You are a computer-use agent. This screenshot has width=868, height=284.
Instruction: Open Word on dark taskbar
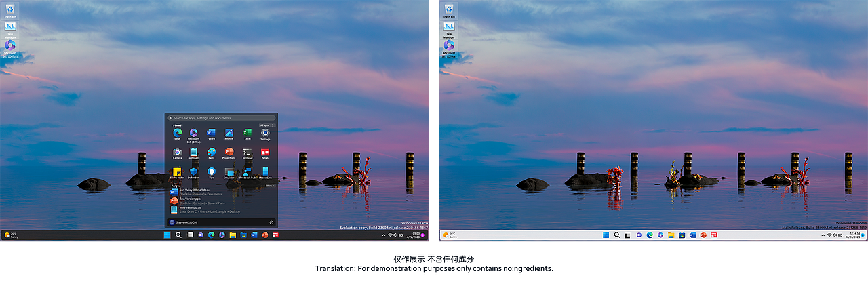pyautogui.click(x=254, y=235)
